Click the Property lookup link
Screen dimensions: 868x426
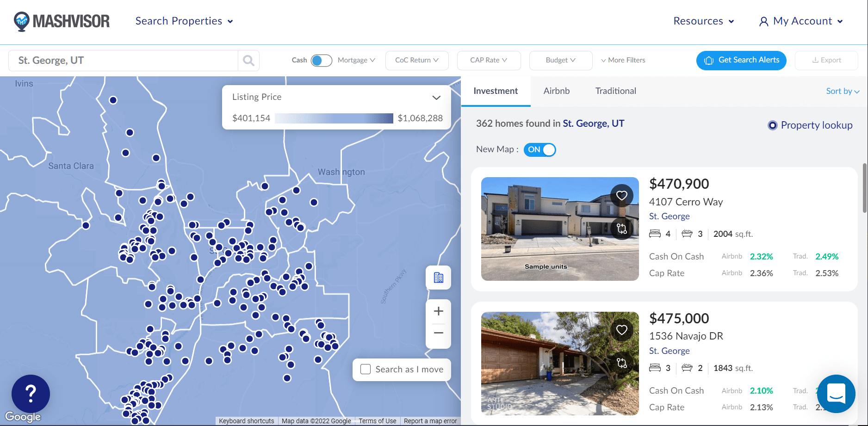(x=816, y=125)
